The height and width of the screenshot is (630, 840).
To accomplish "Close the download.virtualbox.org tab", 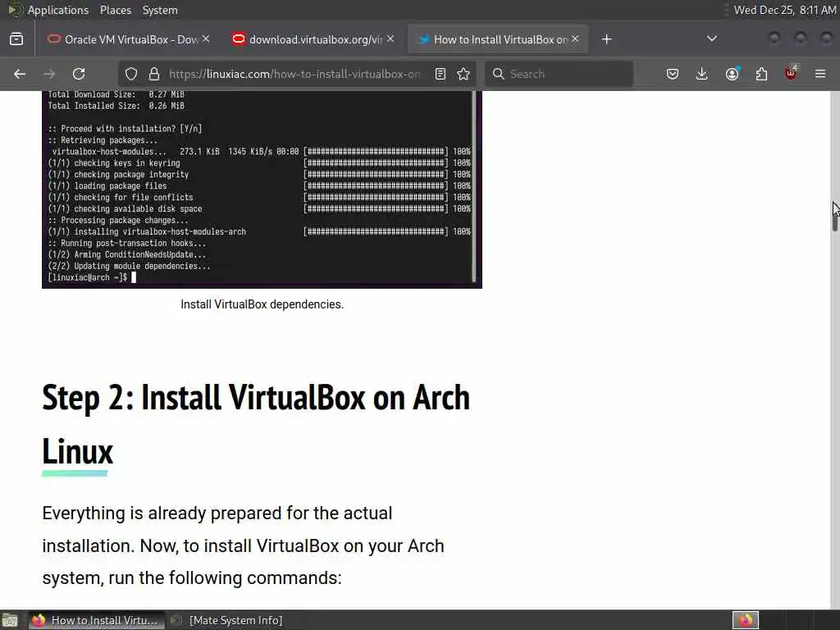I will tap(390, 39).
